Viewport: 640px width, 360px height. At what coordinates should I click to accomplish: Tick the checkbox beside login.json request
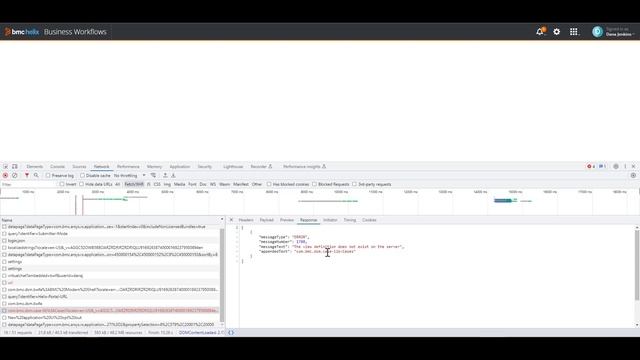pos(4,241)
